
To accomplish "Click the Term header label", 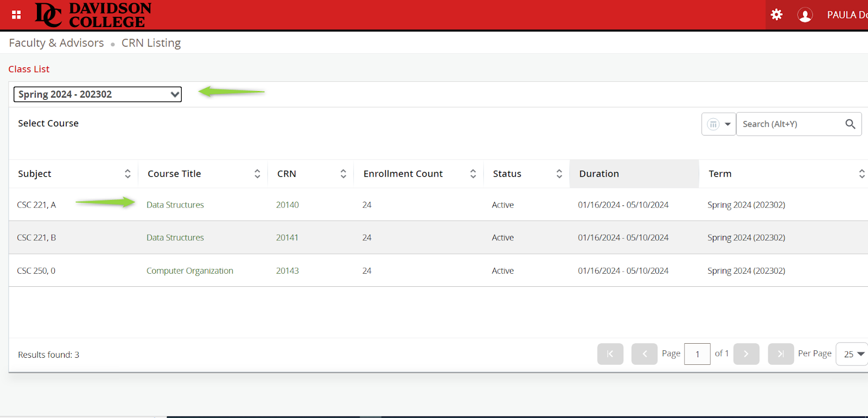I will pos(720,173).
